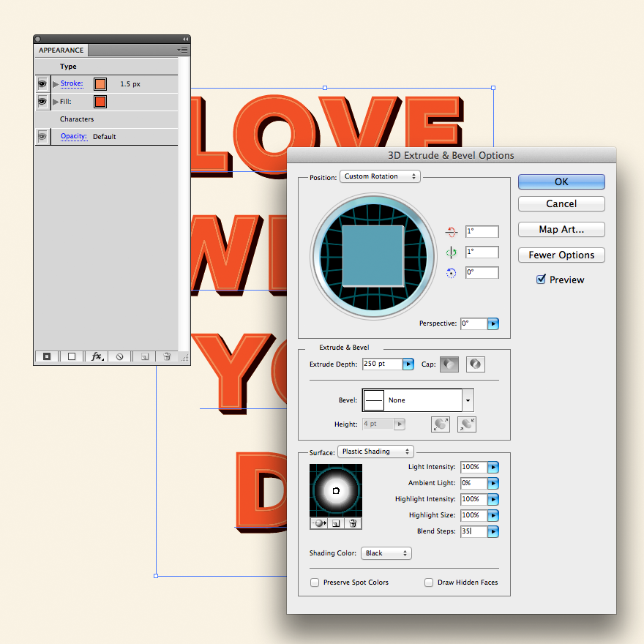
Task: Open the Highlight Size slider arrow
Action: 493,515
